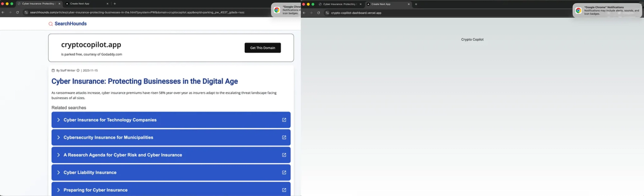This screenshot has height=196, width=644.
Task: Click the Chrome icon in the right notification banner
Action: [578, 10]
